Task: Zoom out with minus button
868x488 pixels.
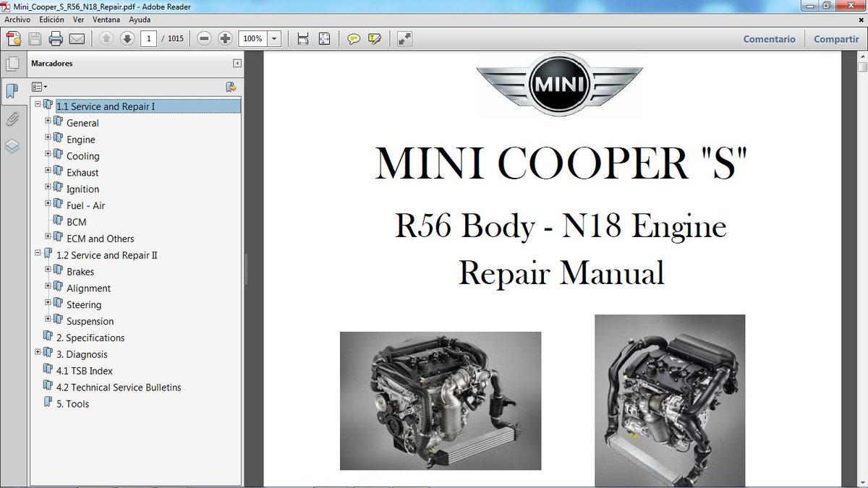Action: click(205, 39)
